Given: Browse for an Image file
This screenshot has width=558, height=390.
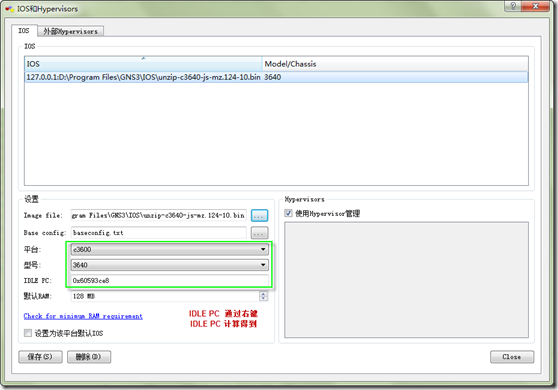Looking at the screenshot, I should [259, 216].
